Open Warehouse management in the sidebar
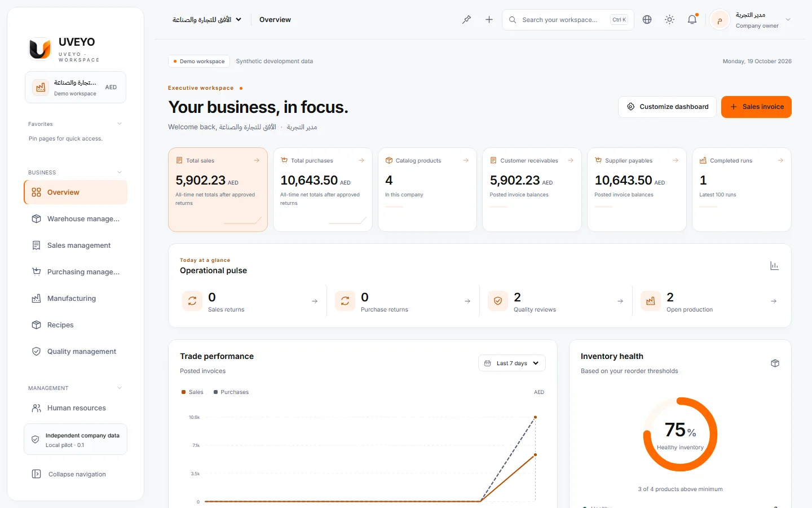 (x=76, y=219)
